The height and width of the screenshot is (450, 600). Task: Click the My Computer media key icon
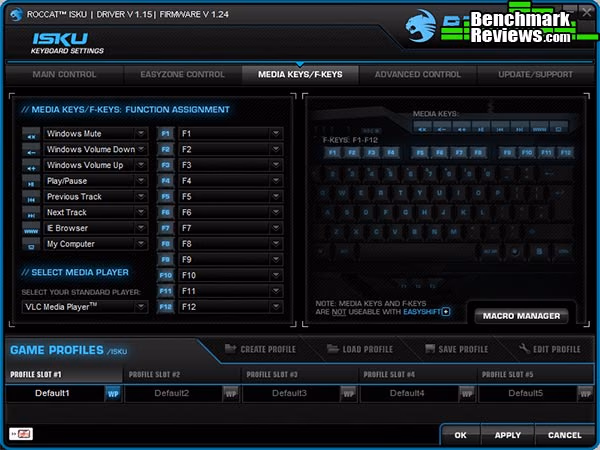pos(31,244)
